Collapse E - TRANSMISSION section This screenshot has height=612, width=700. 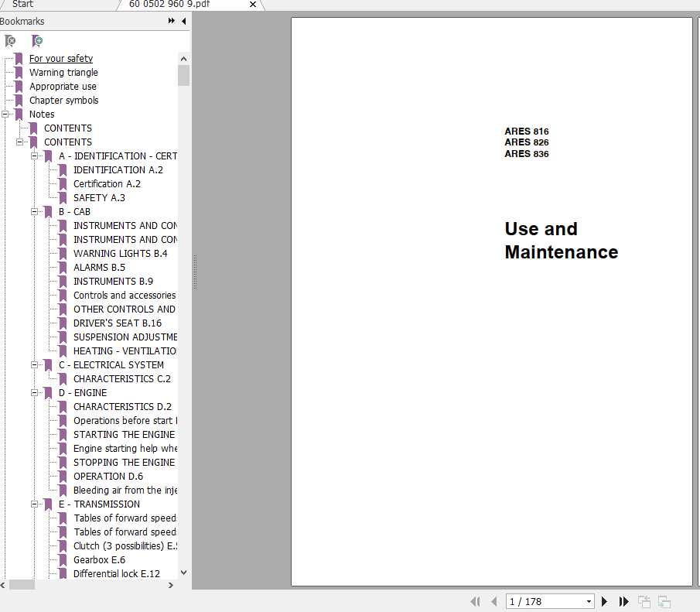point(34,504)
